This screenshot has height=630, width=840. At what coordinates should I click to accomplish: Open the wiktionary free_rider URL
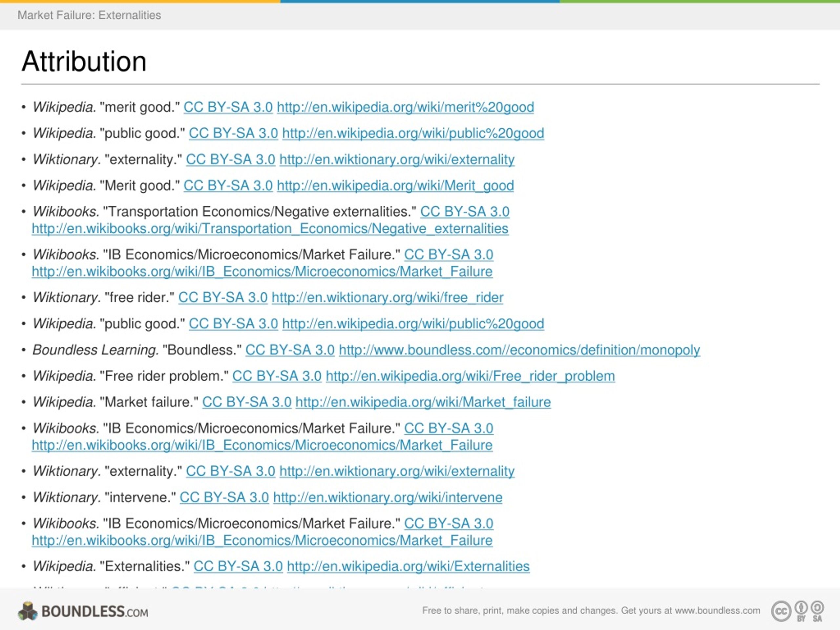point(388,297)
